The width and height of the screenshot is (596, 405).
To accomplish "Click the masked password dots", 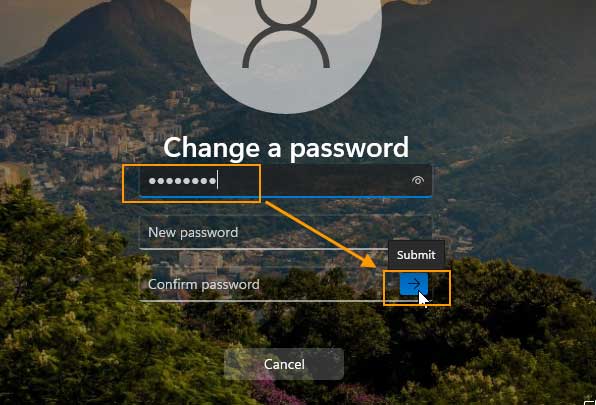I will coord(182,181).
